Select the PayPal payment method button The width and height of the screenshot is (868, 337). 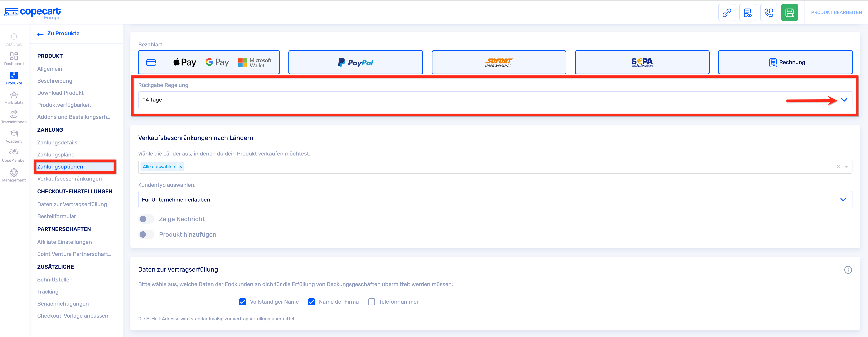click(x=356, y=62)
